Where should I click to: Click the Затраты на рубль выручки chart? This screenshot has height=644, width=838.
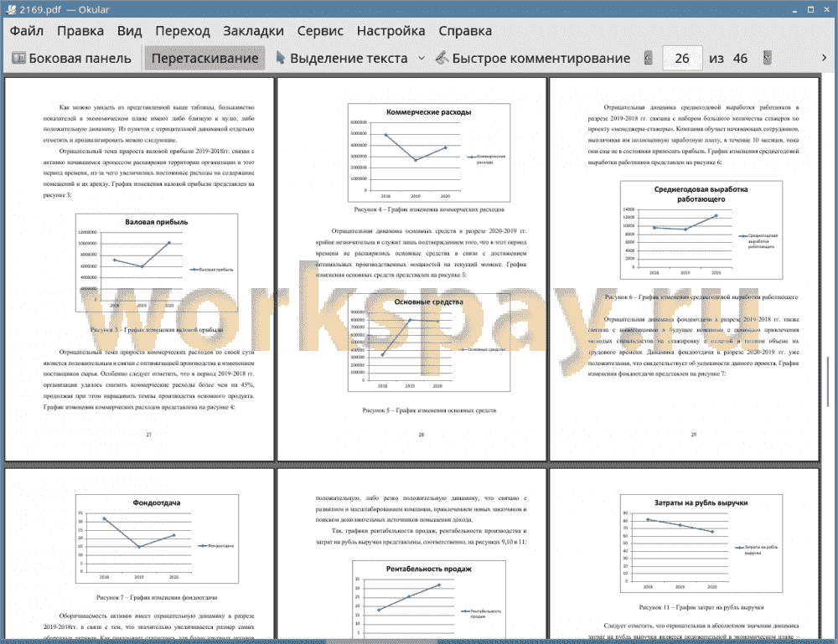701,544
